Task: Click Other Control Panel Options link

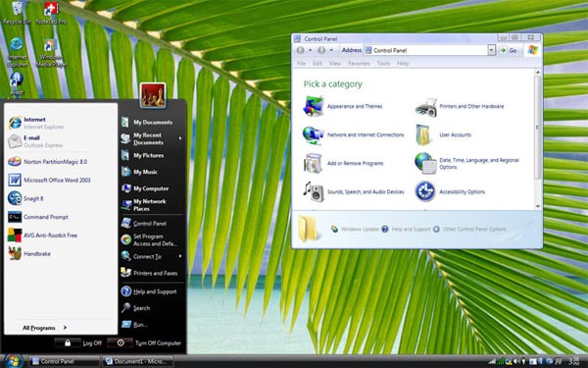Action: click(x=469, y=229)
